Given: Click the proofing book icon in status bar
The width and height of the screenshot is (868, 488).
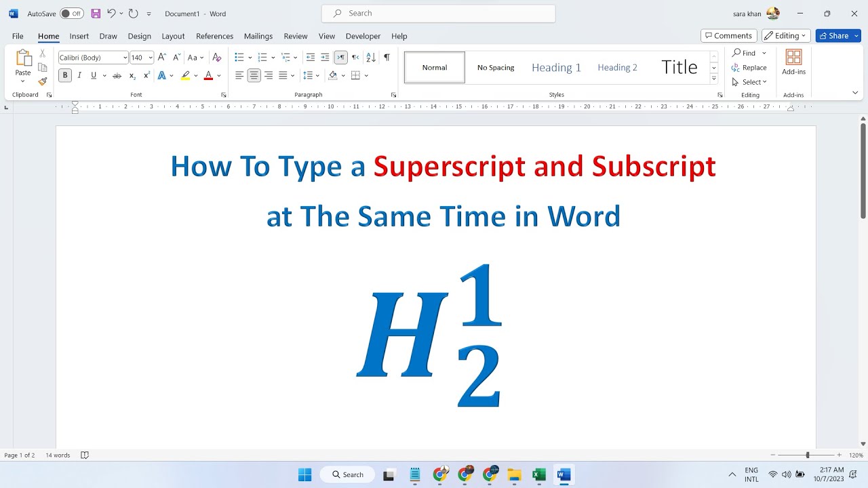Looking at the screenshot, I should (85, 455).
